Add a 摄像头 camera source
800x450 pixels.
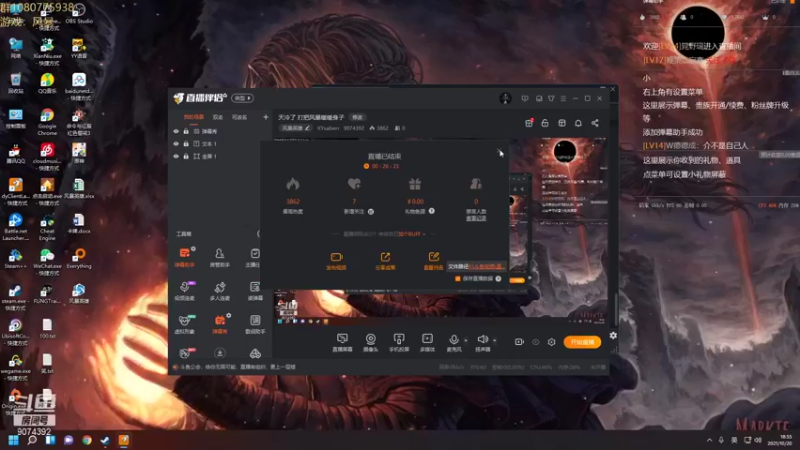point(371,342)
